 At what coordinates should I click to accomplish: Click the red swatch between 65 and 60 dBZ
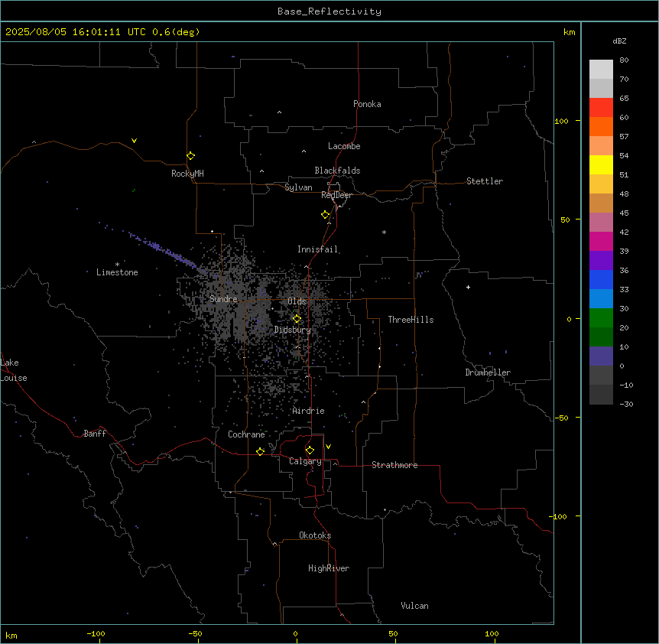[601, 107]
